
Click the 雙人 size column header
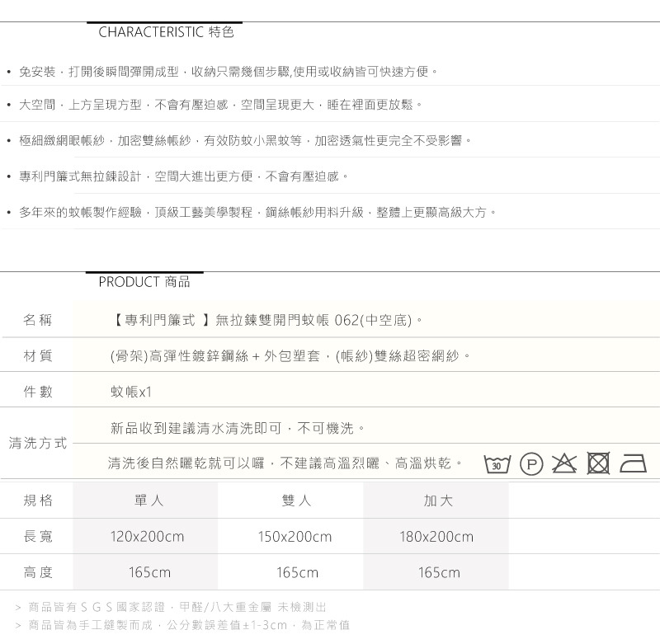click(296, 501)
